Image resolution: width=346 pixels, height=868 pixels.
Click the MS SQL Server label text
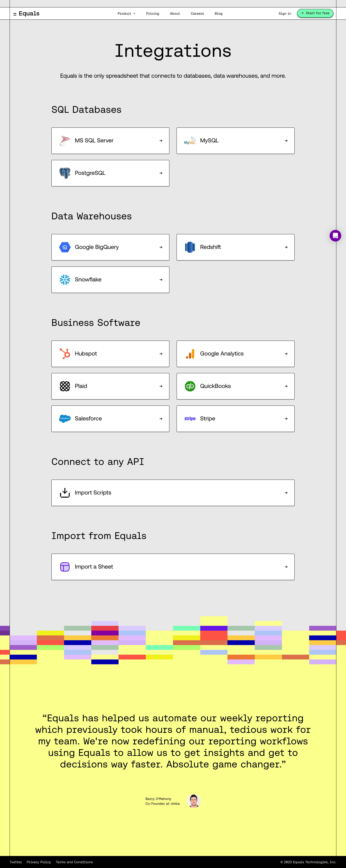(x=94, y=140)
